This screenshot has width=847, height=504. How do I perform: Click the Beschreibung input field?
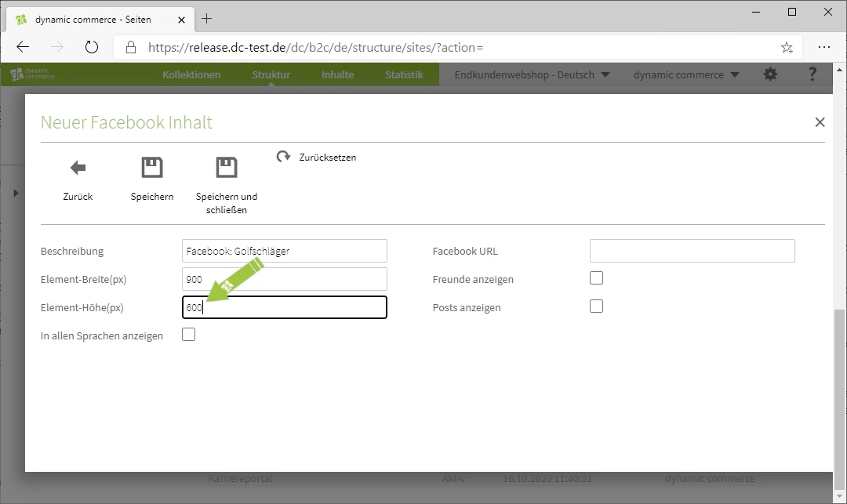tap(285, 251)
